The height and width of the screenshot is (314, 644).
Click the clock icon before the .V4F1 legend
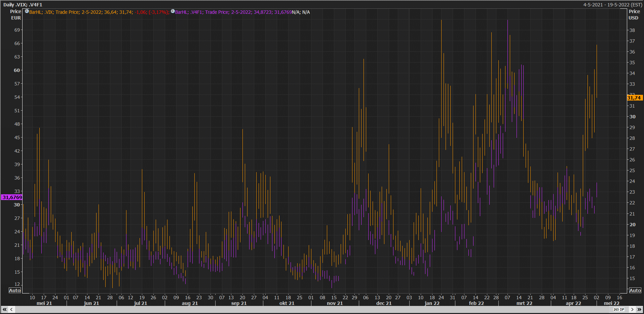173,11
